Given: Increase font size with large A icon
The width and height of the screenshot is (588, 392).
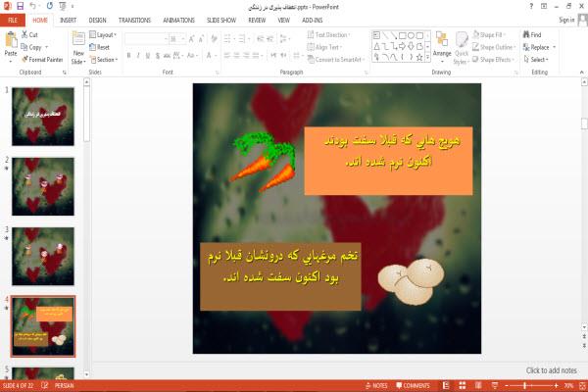Looking at the screenshot, I should coord(192,39).
